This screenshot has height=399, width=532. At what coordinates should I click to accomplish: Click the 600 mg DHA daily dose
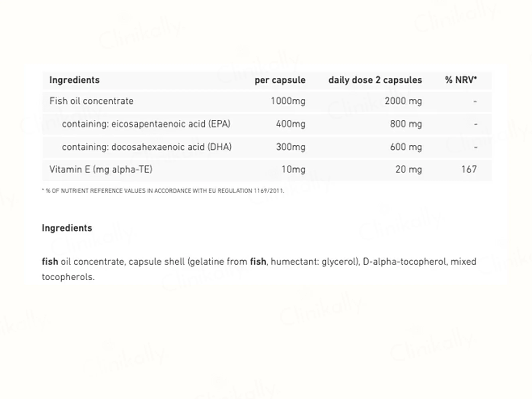(406, 147)
